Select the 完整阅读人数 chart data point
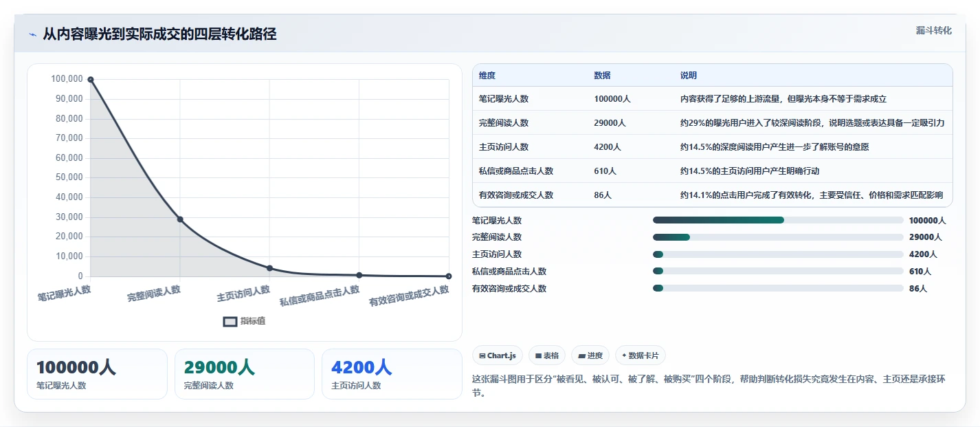Screen dimensions: 980x427 tap(180, 219)
